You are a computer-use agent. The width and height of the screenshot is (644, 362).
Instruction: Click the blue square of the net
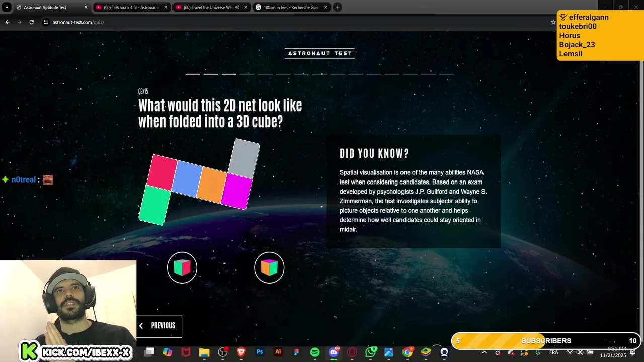point(187,178)
